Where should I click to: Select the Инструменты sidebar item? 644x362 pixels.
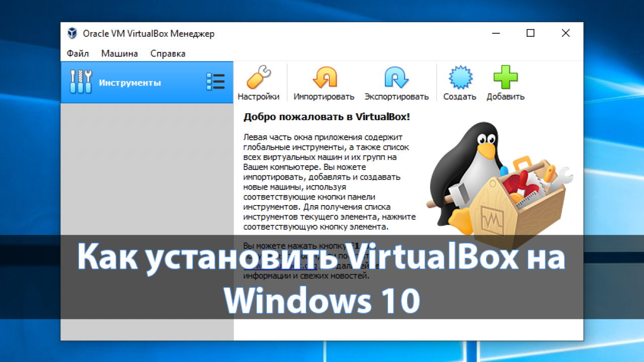click(x=147, y=82)
